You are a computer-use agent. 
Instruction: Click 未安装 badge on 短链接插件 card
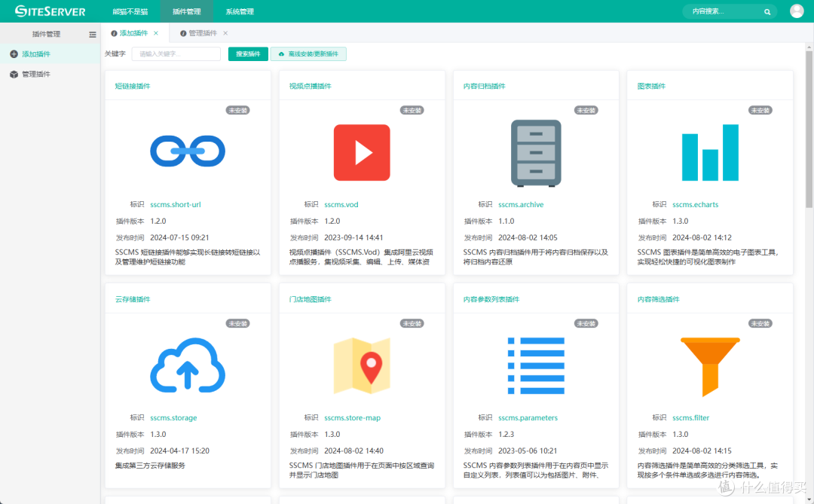coord(237,110)
